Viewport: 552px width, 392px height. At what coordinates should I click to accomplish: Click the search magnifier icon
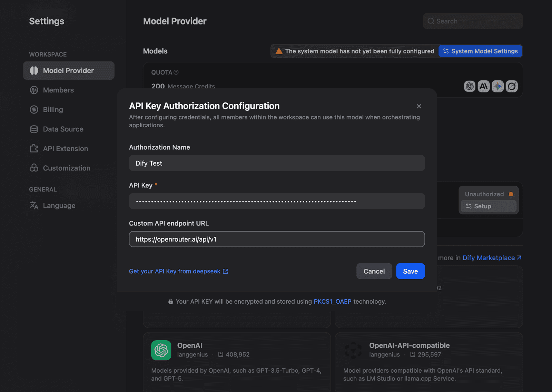pos(431,21)
